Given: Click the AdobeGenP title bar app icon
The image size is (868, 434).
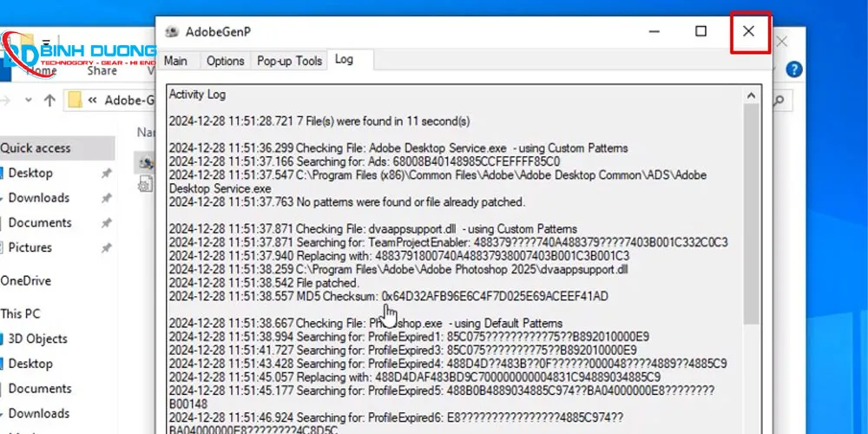Looking at the screenshot, I should (170, 32).
